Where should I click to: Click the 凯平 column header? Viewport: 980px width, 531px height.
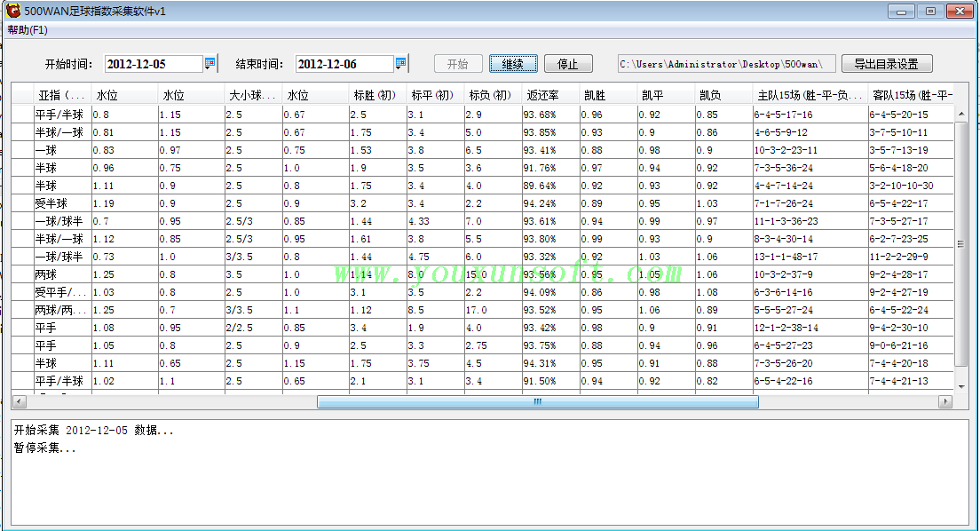tap(667, 95)
